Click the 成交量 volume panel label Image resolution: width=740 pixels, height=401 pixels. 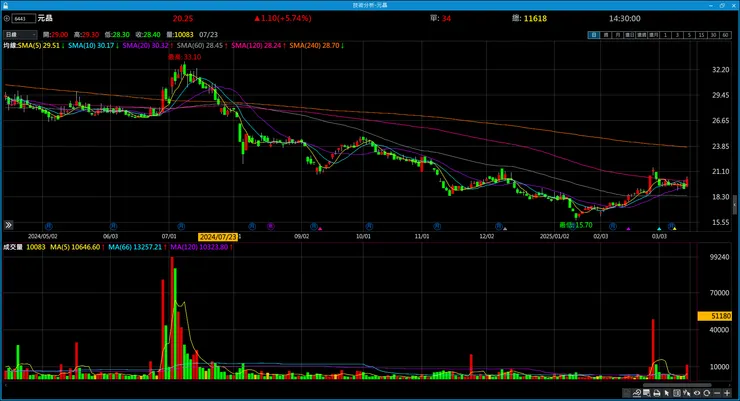click(x=13, y=247)
